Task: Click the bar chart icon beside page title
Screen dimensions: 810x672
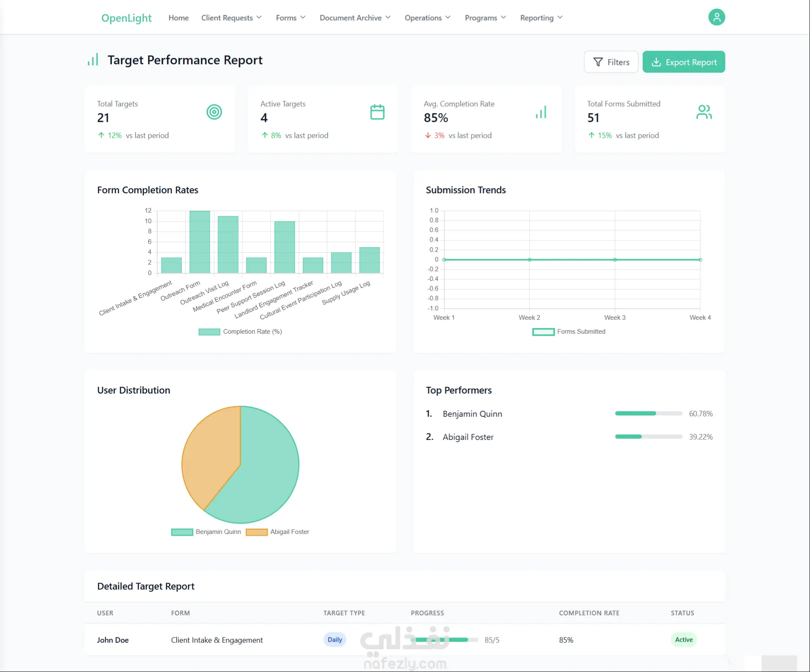Action: [93, 59]
